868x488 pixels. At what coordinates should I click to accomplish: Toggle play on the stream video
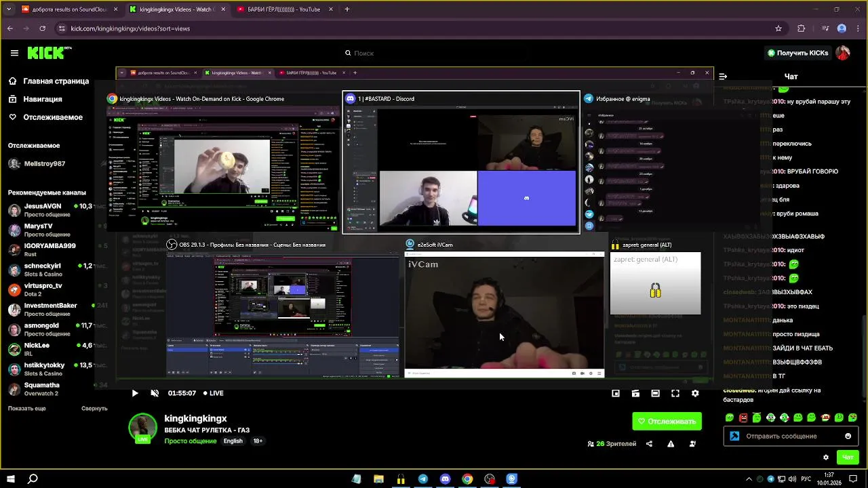click(x=134, y=393)
